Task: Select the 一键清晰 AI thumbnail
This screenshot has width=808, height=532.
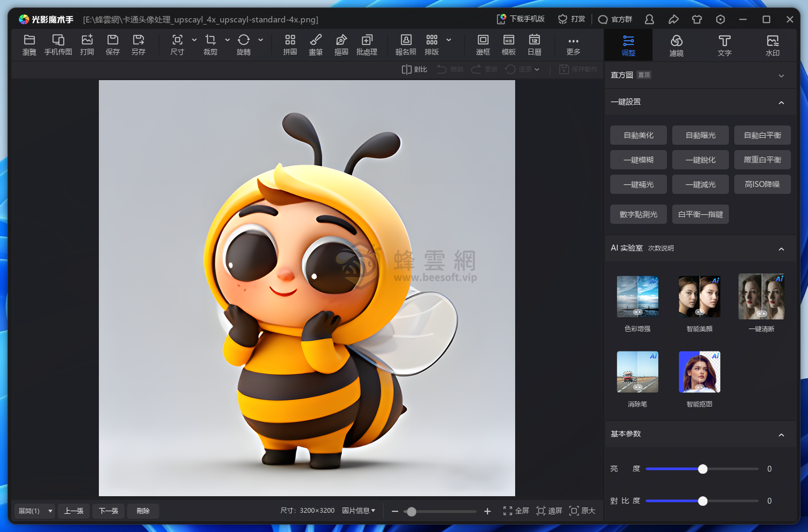Action: (x=762, y=296)
